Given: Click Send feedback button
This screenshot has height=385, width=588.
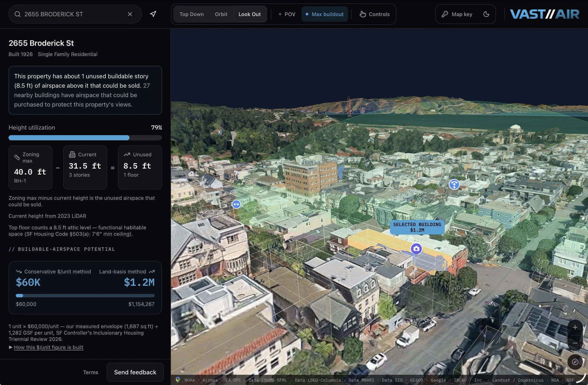Looking at the screenshot, I should (x=135, y=372).
